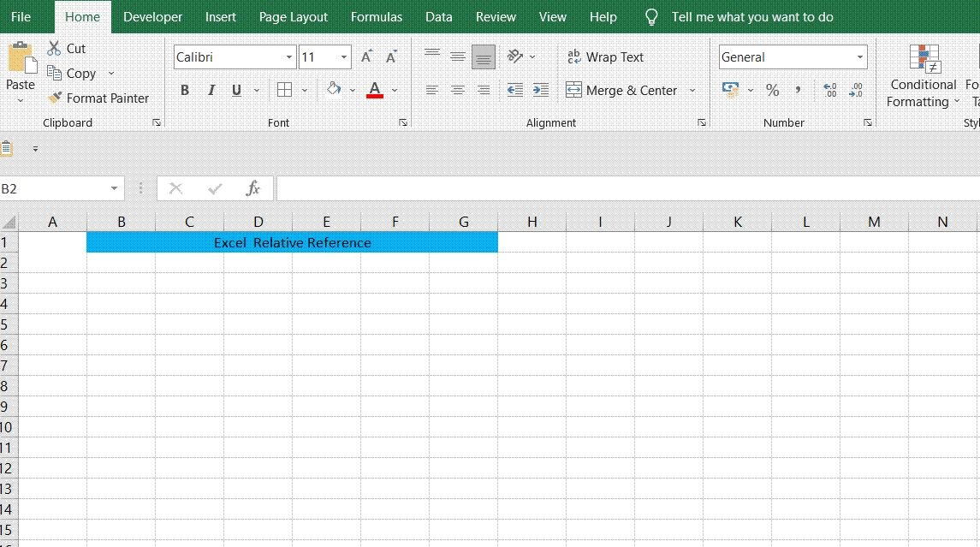This screenshot has height=547, width=980.
Task: Apply fill color with paint bucket icon
Action: pyautogui.click(x=334, y=89)
